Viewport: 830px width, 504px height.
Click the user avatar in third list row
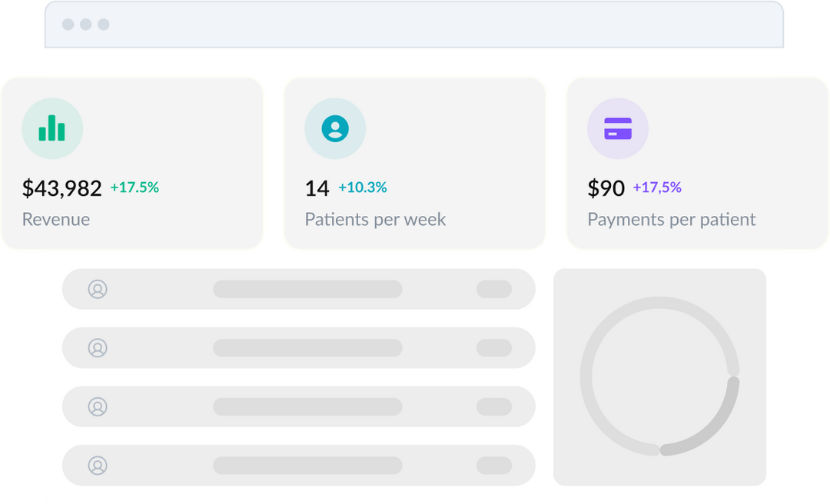point(98,406)
